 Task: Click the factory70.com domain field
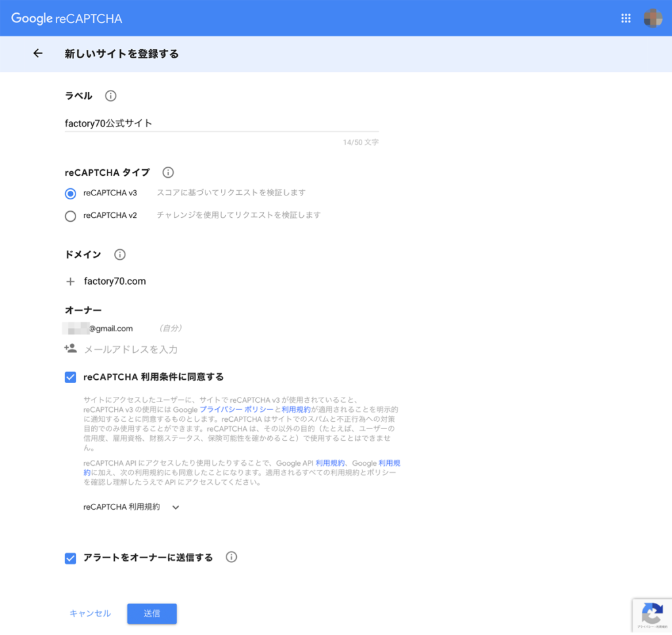pyautogui.click(x=115, y=281)
